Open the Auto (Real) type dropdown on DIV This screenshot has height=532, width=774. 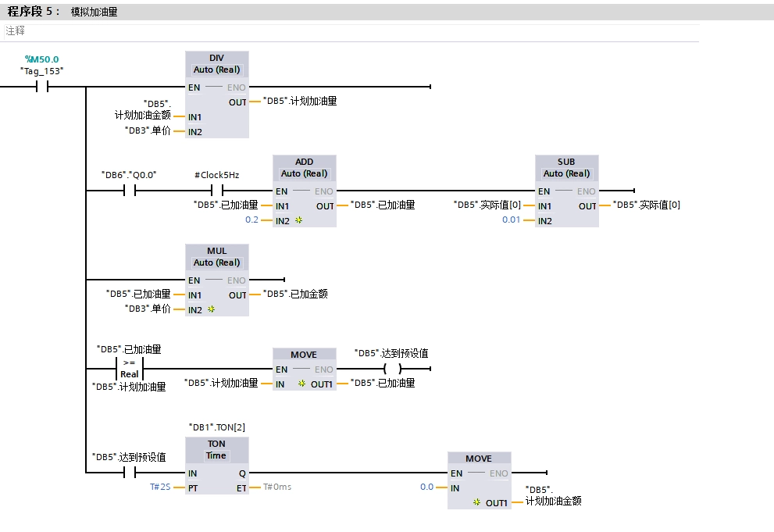click(x=216, y=70)
